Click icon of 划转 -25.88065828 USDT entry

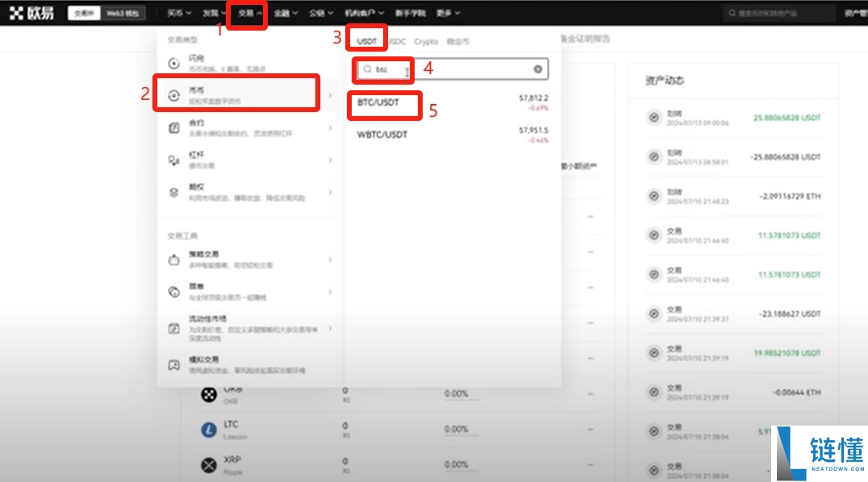tap(653, 156)
